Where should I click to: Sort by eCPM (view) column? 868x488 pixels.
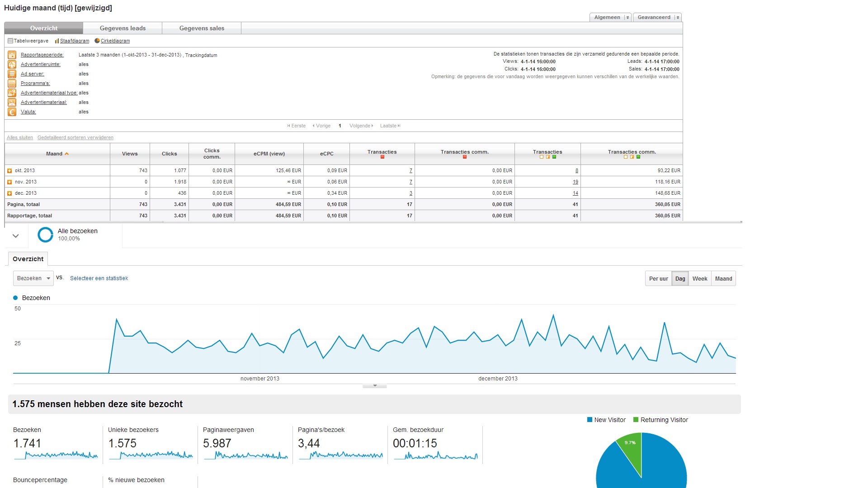[x=269, y=154]
